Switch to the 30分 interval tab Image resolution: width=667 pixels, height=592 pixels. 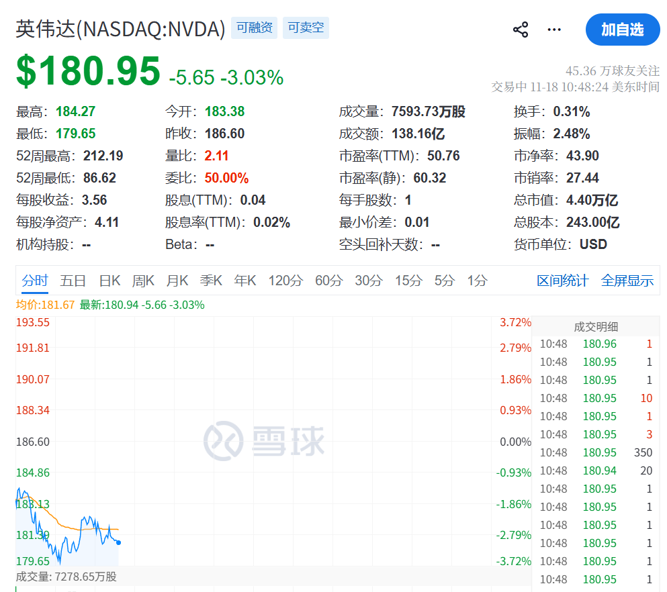pos(369,280)
